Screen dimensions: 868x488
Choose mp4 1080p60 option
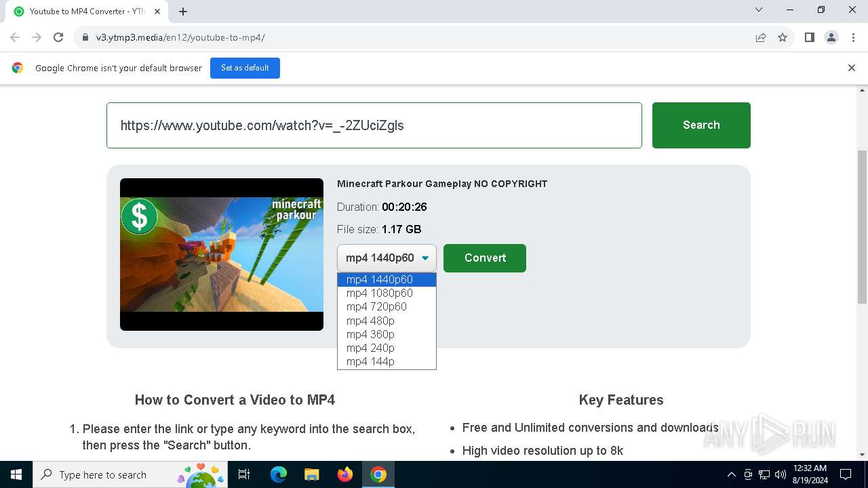tap(387, 293)
